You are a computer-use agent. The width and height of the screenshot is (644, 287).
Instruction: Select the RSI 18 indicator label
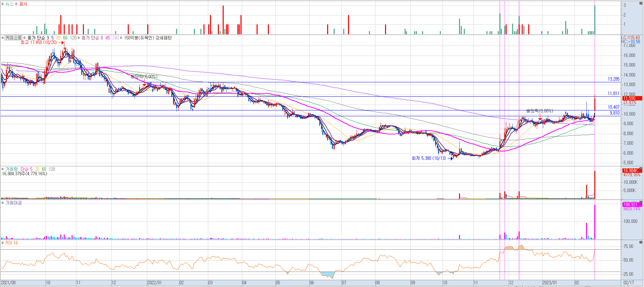(x=12, y=243)
